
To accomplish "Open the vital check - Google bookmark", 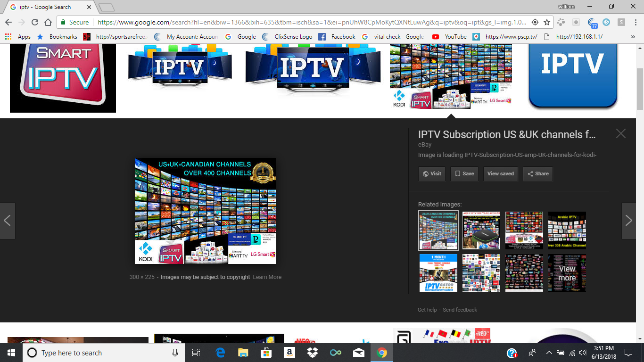I will [393, 37].
